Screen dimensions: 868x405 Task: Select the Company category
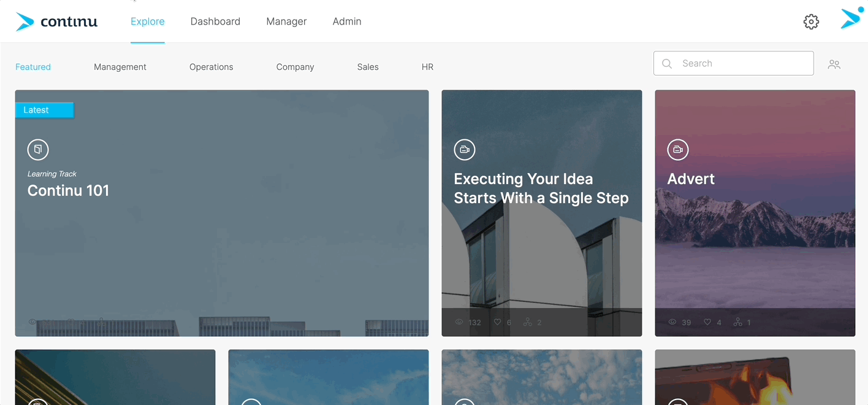(x=295, y=67)
